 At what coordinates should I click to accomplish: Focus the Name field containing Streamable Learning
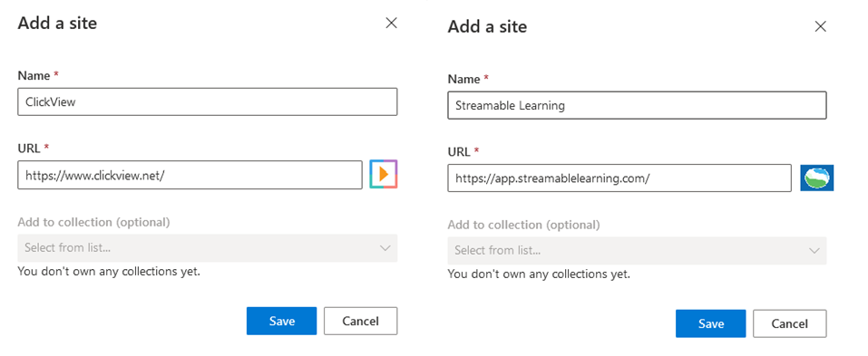[637, 105]
